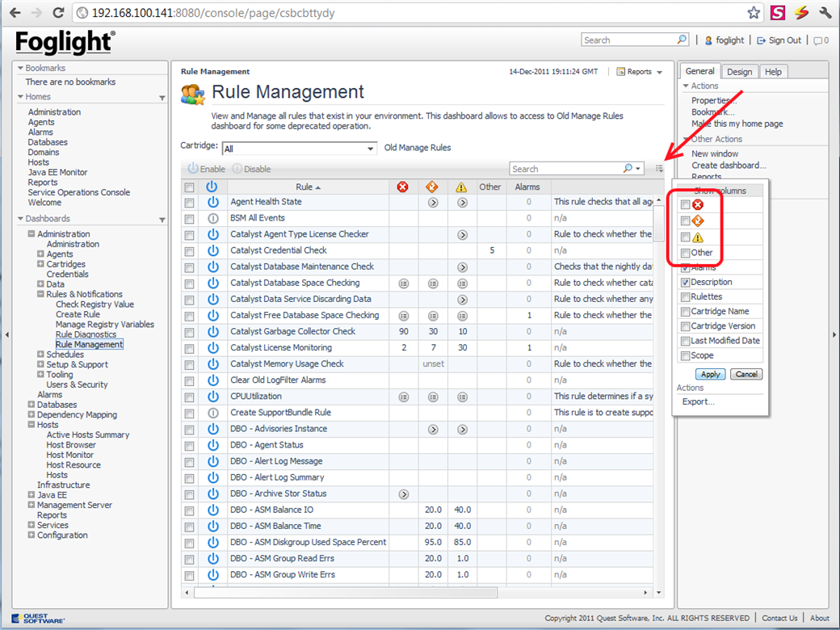Click the browser back arrow

[x=15, y=13]
